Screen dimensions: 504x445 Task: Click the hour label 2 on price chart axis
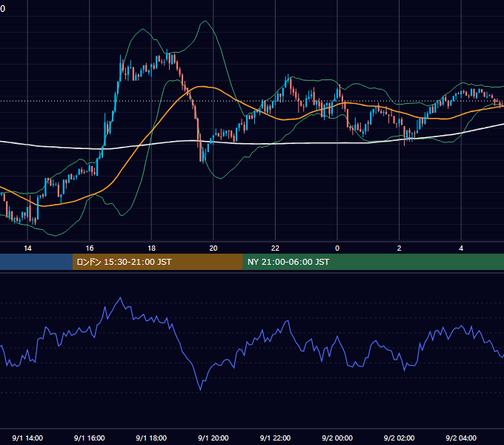[399, 248]
